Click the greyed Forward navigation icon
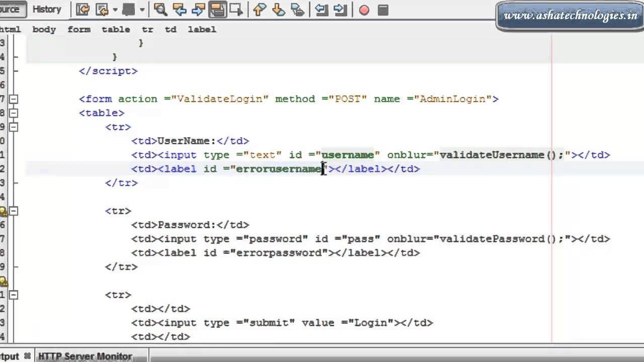 coord(129,10)
